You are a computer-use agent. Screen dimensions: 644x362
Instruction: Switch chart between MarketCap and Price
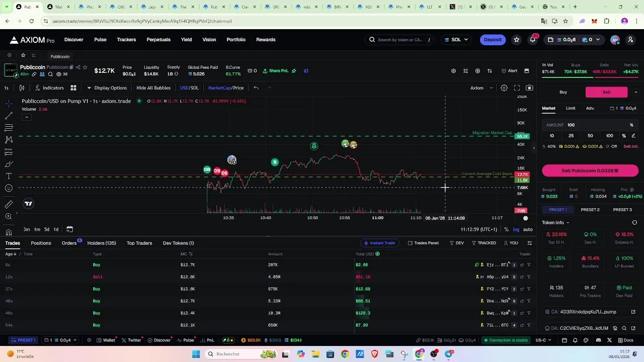(x=226, y=88)
